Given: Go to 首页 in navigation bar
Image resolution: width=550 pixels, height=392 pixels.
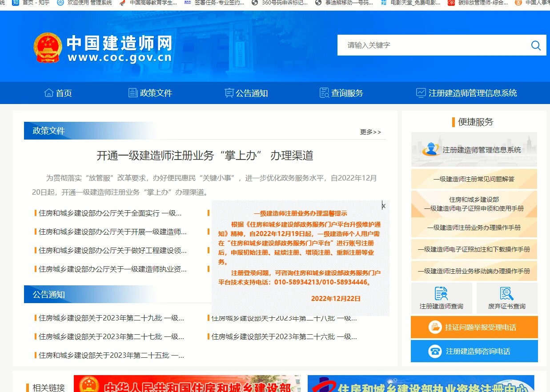Looking at the screenshot, I should point(58,93).
